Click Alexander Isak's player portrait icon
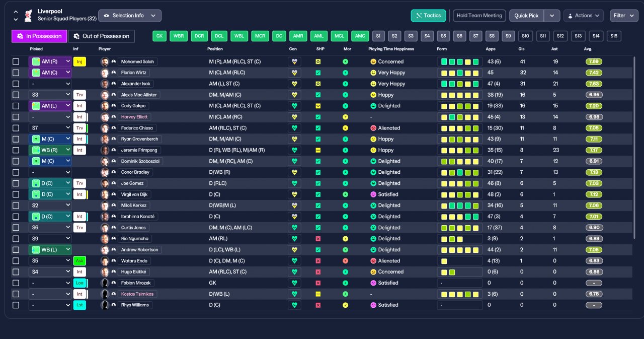This screenshot has height=339, width=644. [105, 84]
